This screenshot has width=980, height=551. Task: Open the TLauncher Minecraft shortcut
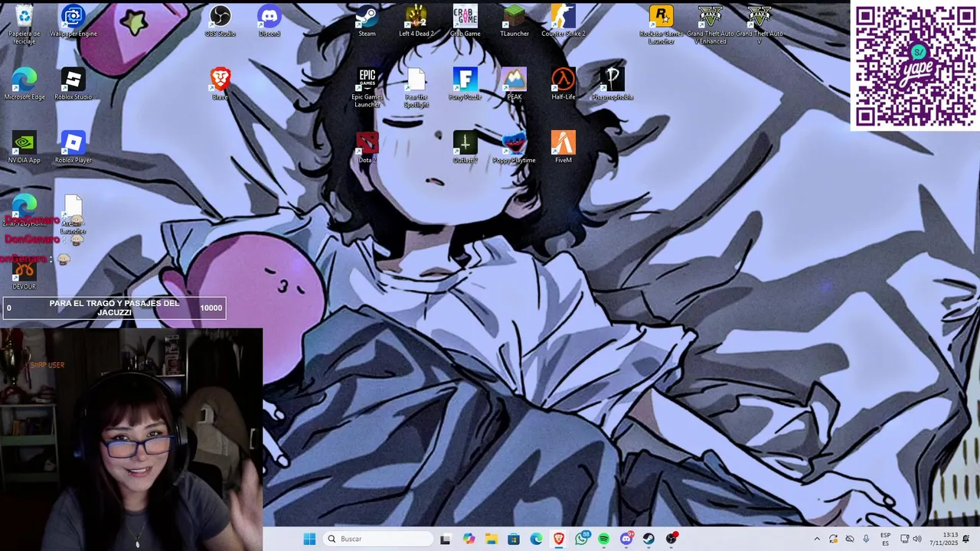[514, 21]
